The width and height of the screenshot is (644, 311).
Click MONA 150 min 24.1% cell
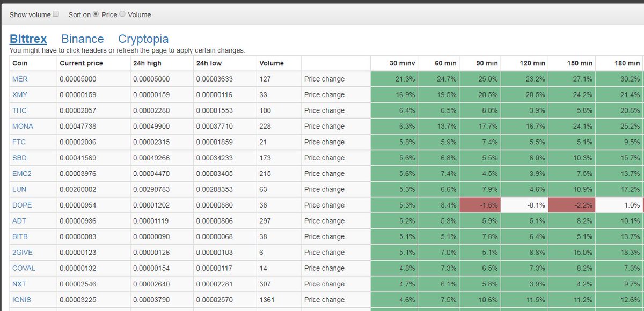[572, 126]
